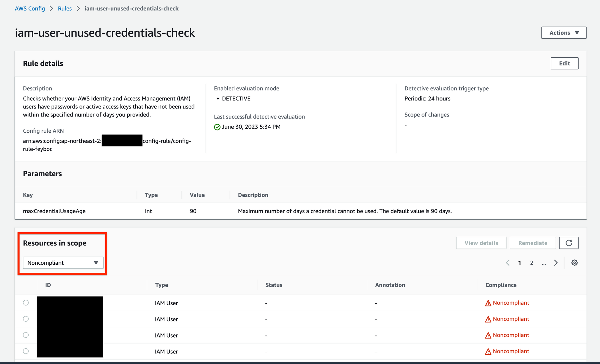Open the Actions dropdown menu
This screenshot has height=364, width=600.
564,33
